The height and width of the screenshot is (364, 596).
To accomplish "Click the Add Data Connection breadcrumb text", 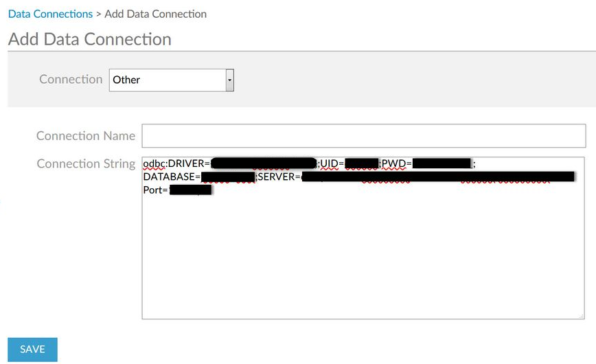I will [155, 14].
